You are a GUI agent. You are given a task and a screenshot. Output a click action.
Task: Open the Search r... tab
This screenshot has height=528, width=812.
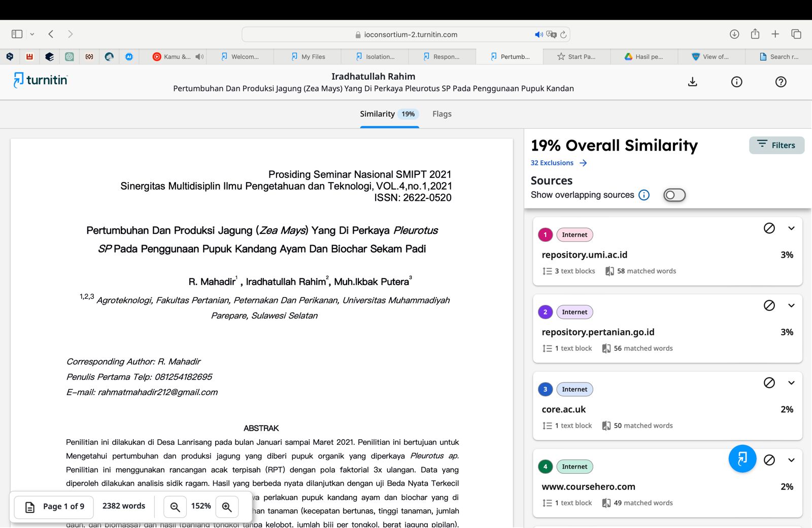tap(779, 57)
